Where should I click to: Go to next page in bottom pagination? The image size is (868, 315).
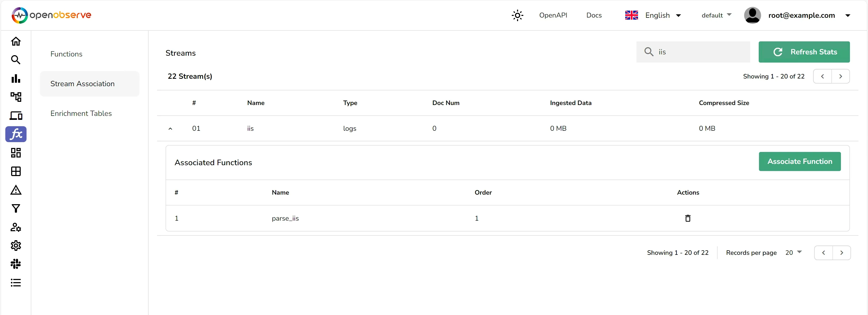(x=841, y=253)
